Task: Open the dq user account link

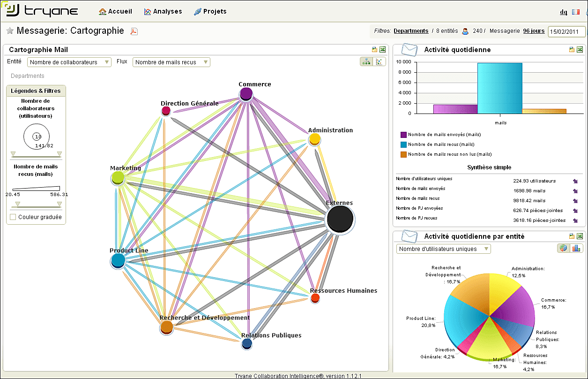Action: 563,12
